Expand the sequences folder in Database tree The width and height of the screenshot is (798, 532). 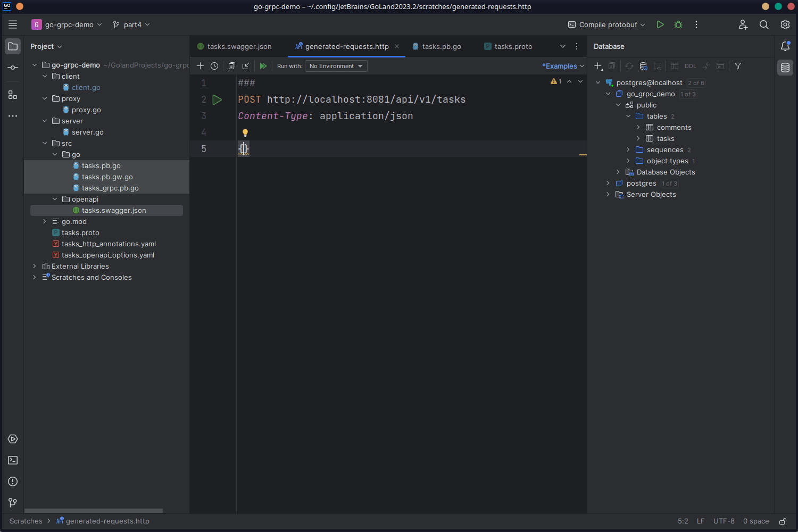(628, 149)
